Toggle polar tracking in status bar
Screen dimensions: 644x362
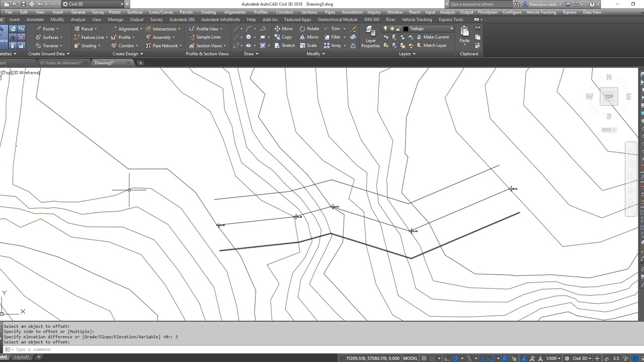coord(456,358)
